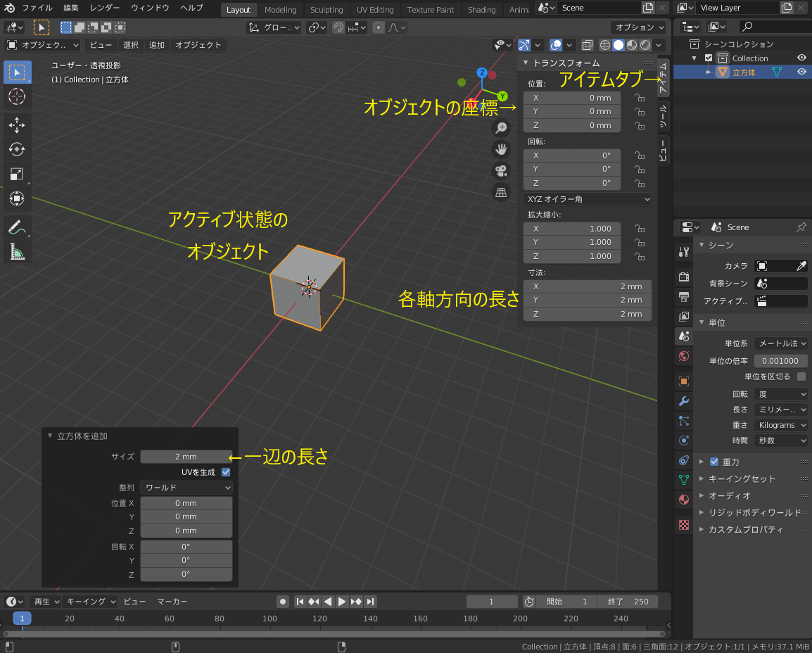This screenshot has height=653, width=812.
Task: Expand 立方体 in the outliner tree
Action: point(709,72)
